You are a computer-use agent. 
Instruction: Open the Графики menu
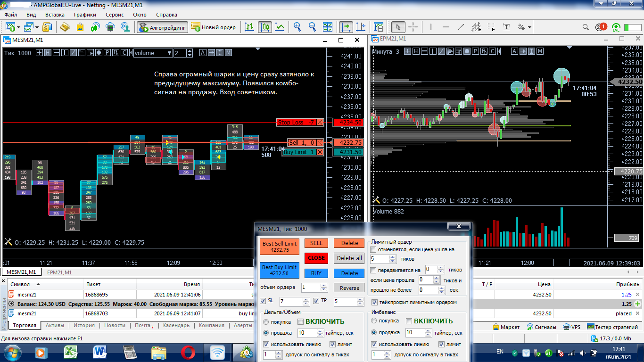(x=85, y=15)
